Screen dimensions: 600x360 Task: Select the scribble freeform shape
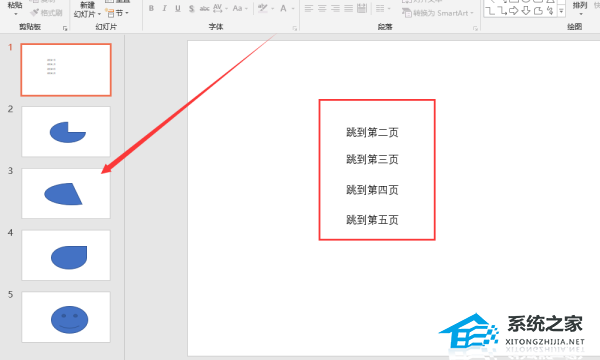[550, 11]
